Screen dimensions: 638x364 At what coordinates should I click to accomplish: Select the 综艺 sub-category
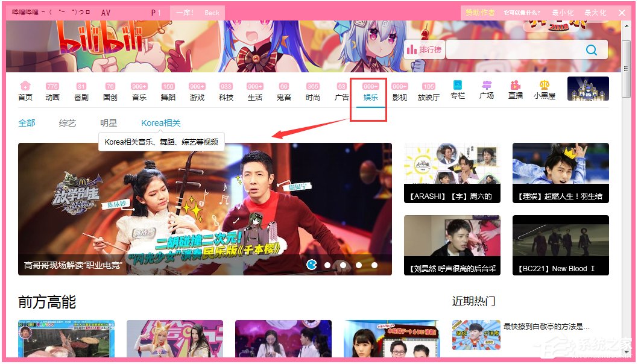tap(68, 123)
